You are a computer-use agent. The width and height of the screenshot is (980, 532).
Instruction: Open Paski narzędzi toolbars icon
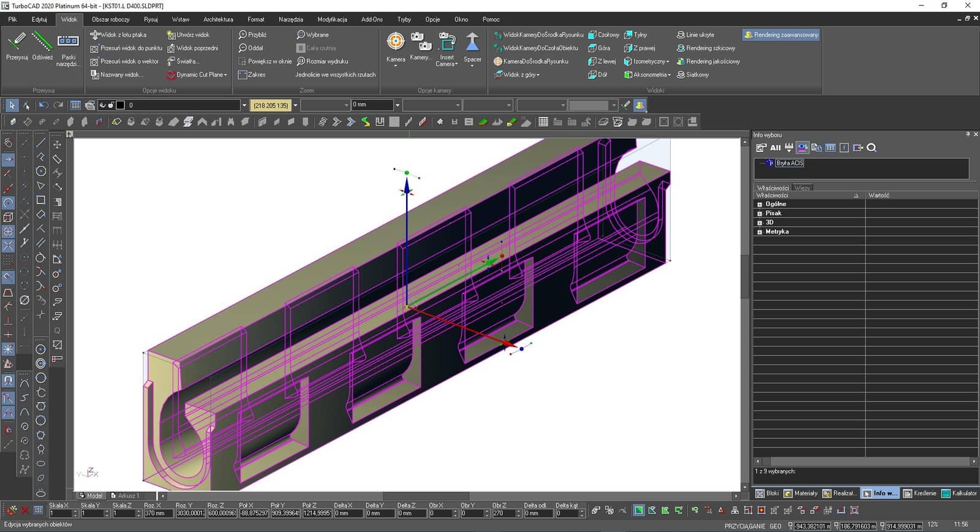(68, 42)
